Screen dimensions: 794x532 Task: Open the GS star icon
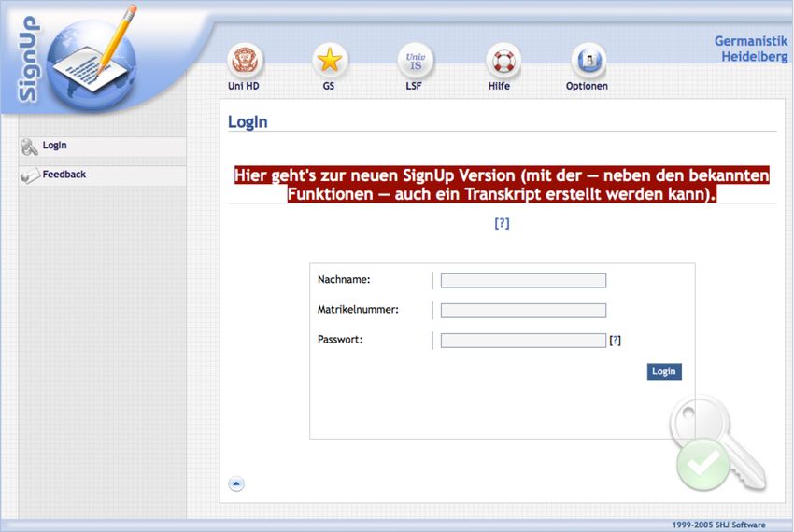click(329, 62)
